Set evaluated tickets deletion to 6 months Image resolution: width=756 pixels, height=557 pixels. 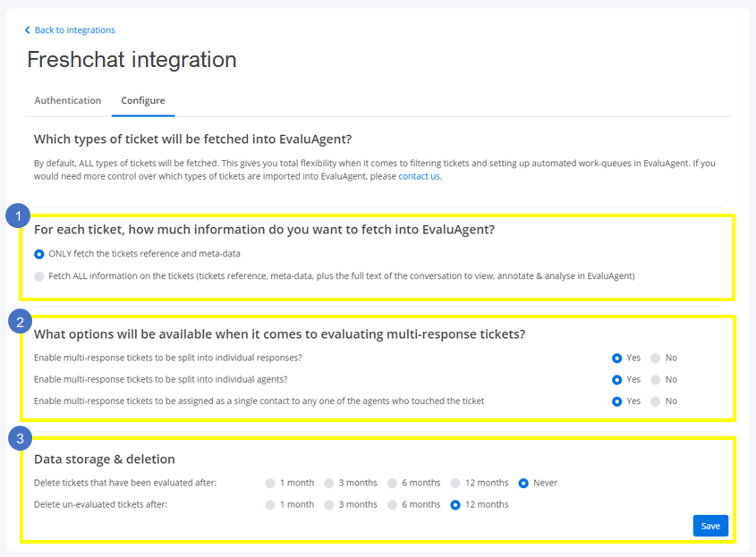point(392,484)
